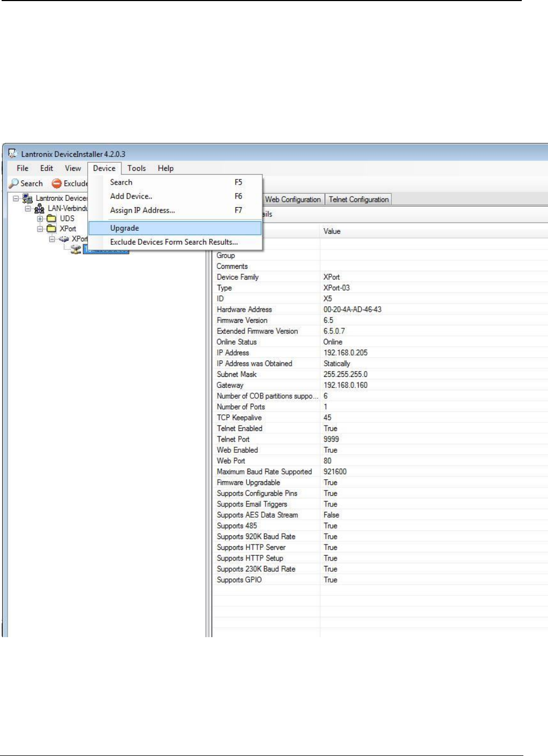The width and height of the screenshot is (548, 756).
Task: Click the Supports AES Data Stream value False
Action: pos(331,515)
